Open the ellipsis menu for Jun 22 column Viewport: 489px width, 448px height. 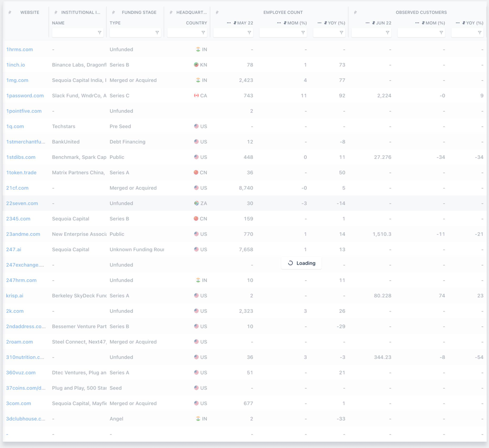pos(367,23)
